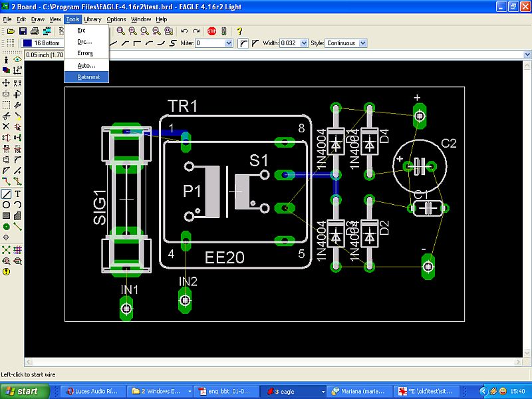This screenshot has height=399, width=532.
Task: Open the CAM processor icon
Action: 47,31
